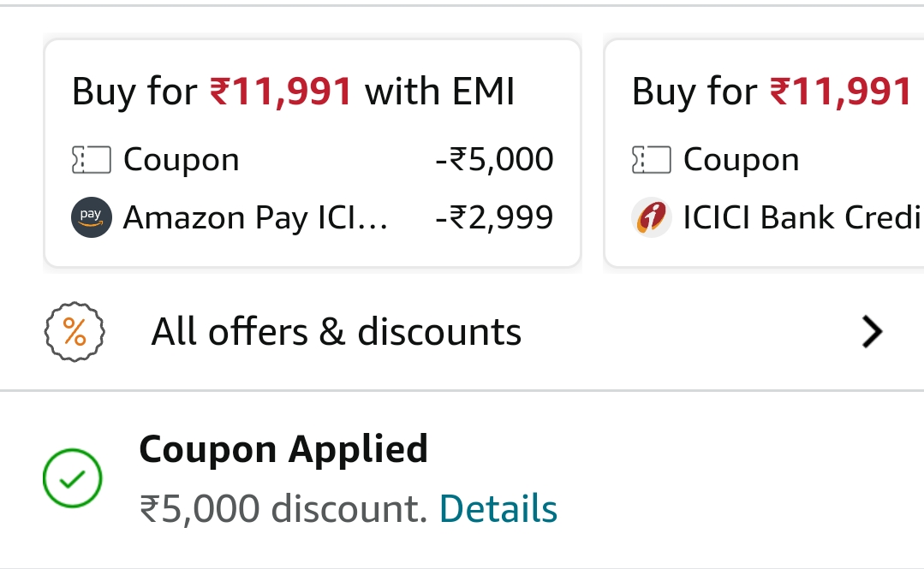Select the ICICI Bank Credit offer label

(802, 218)
